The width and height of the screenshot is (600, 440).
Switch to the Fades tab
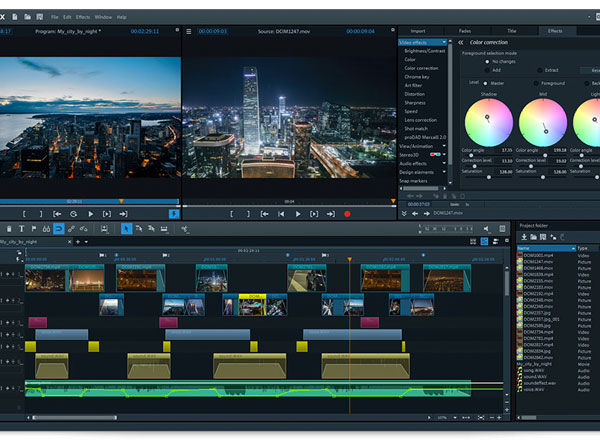[x=465, y=31]
